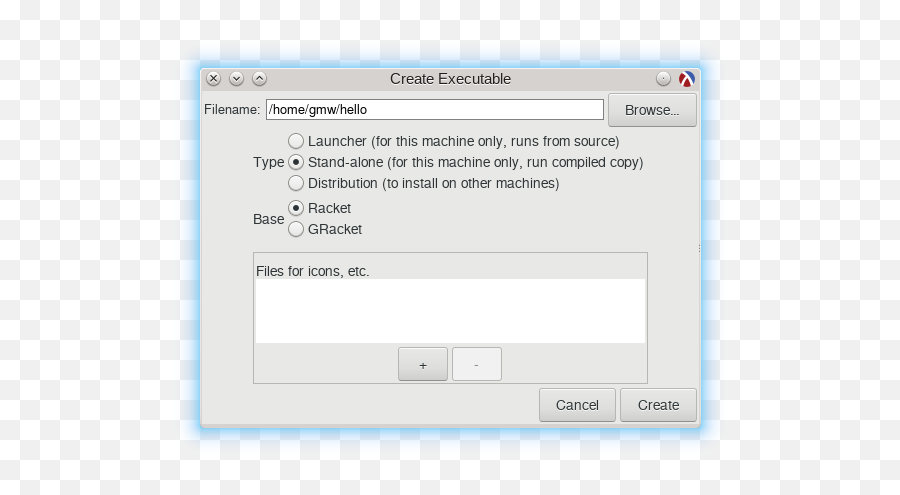Click the "Files for icons, etc." label
The height and width of the screenshot is (495, 900).
[x=312, y=271]
